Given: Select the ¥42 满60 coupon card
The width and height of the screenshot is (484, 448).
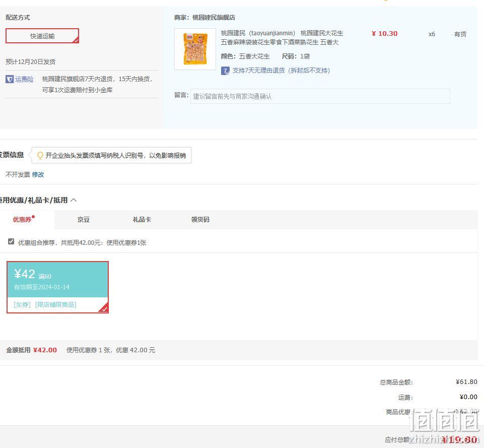Looking at the screenshot, I should (x=58, y=287).
